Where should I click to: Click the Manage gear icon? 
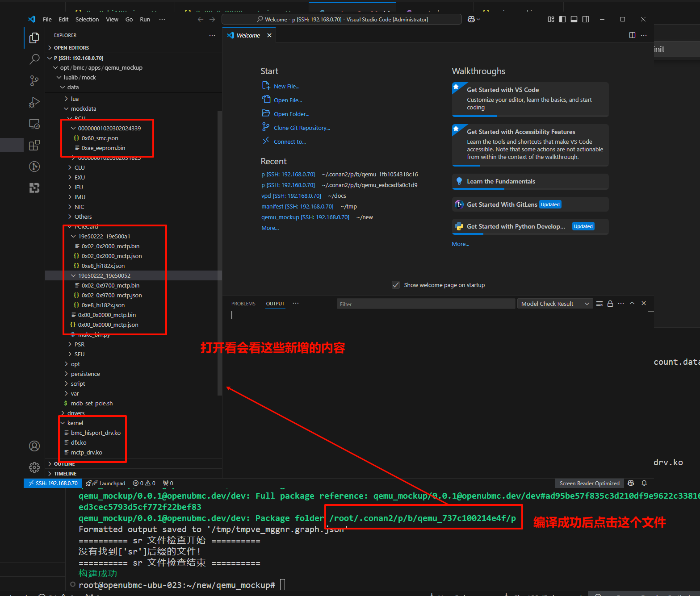click(34, 467)
